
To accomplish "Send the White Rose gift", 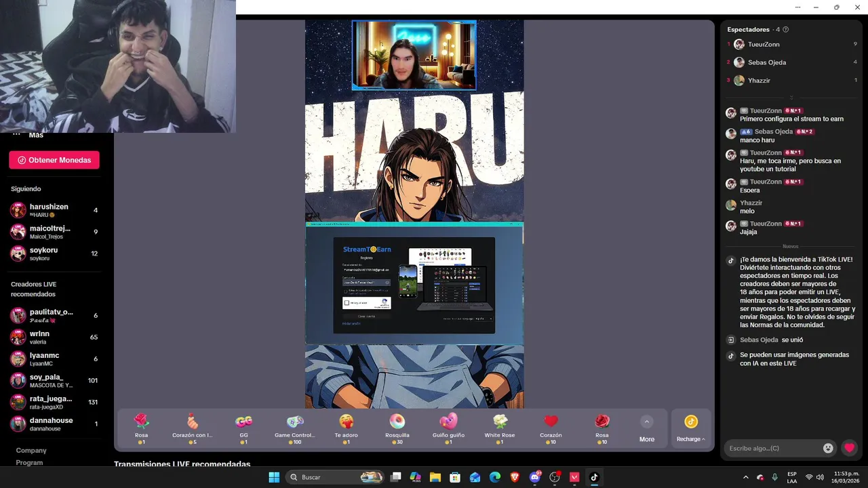I will [x=500, y=429].
